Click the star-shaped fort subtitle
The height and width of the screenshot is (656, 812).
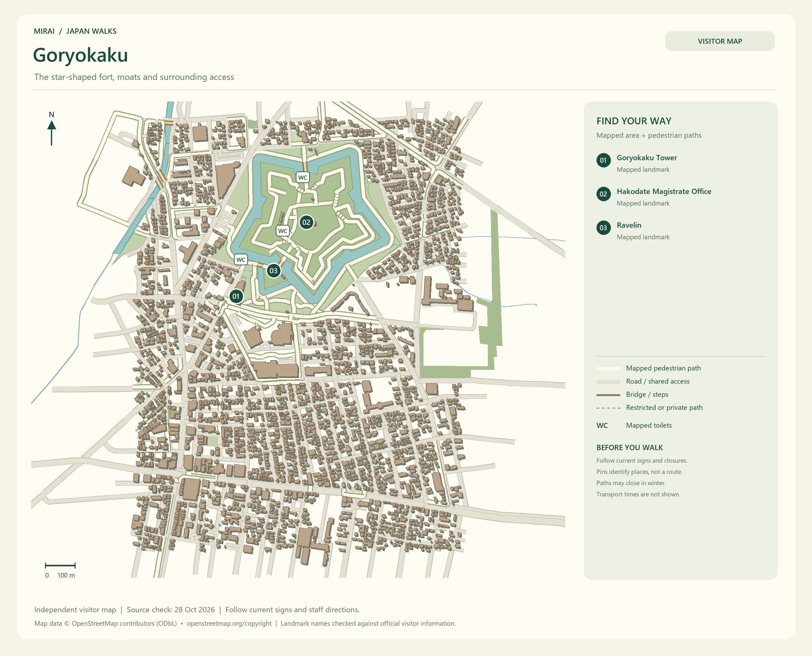pos(134,77)
